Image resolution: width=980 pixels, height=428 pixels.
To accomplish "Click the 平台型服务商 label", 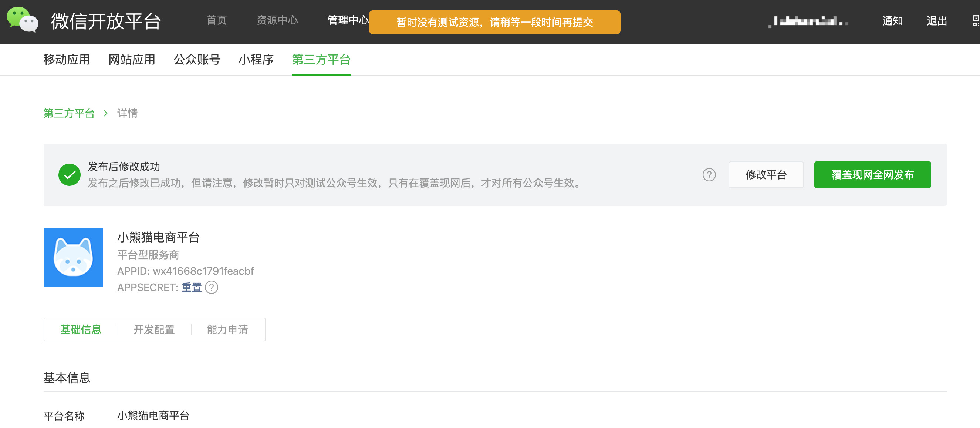I will 148,255.
